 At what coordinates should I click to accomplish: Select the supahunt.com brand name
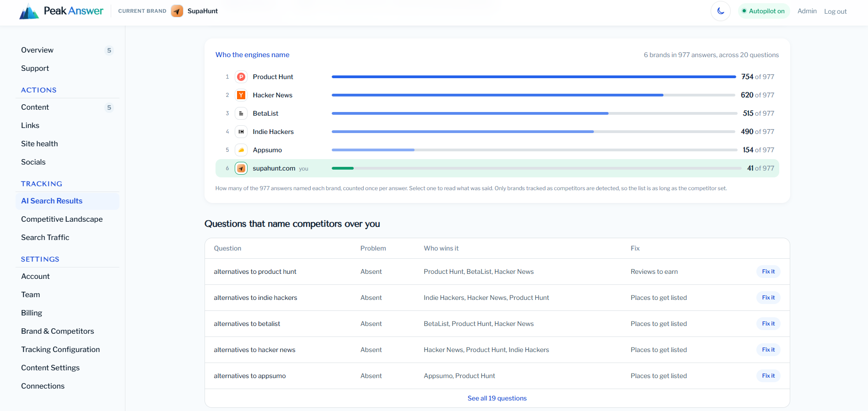(274, 168)
